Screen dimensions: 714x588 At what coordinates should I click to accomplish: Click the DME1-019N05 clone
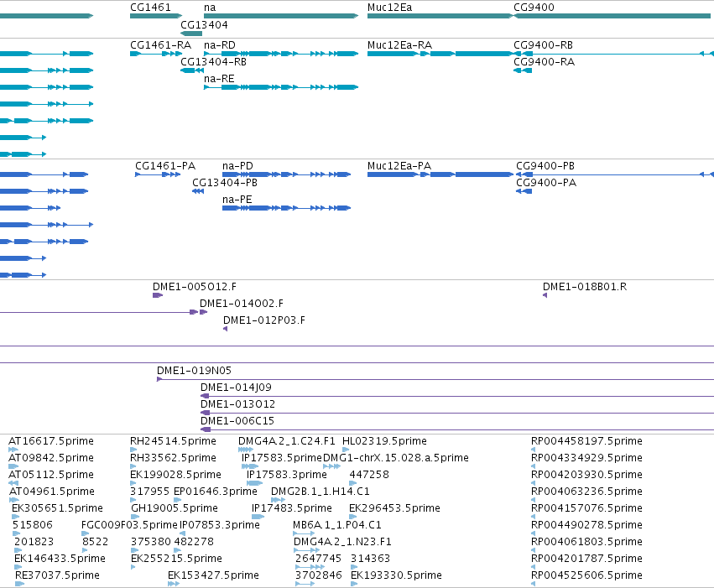(435, 379)
